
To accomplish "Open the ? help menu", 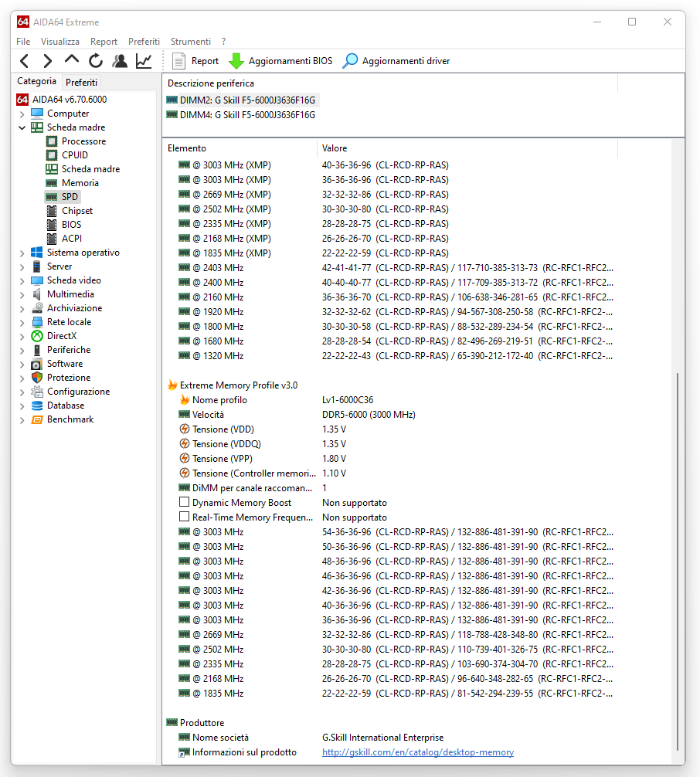I will click(x=223, y=42).
